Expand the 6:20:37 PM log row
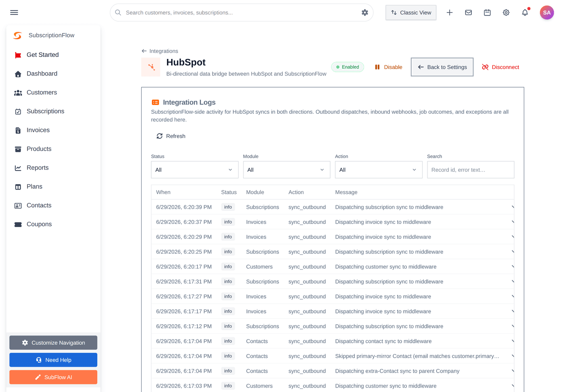This screenshot has width=565, height=392. [x=513, y=222]
